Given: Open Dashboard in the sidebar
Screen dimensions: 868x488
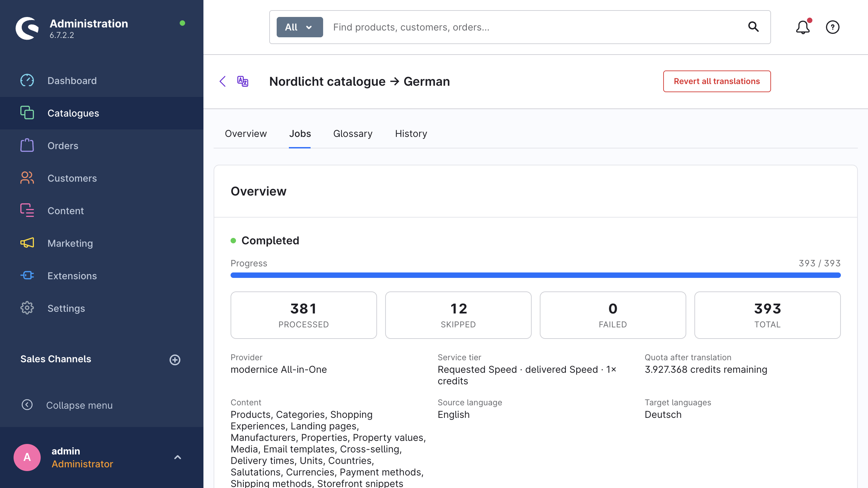Looking at the screenshot, I should click(x=102, y=81).
